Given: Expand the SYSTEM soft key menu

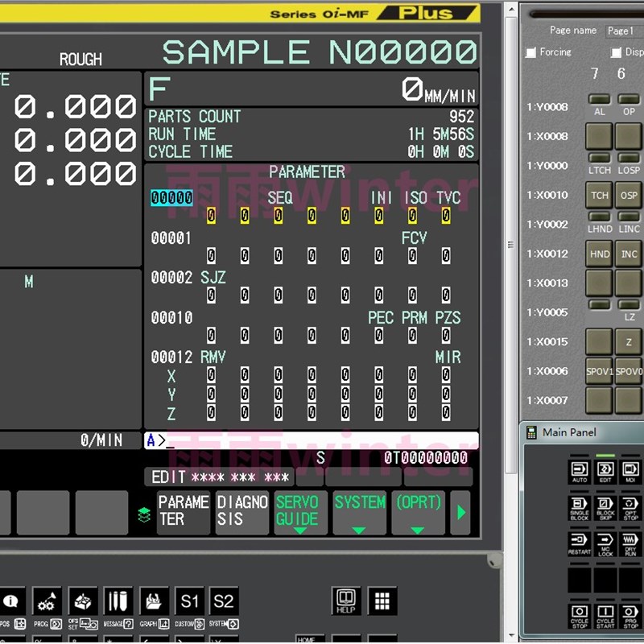Looking at the screenshot, I should pos(359,513).
